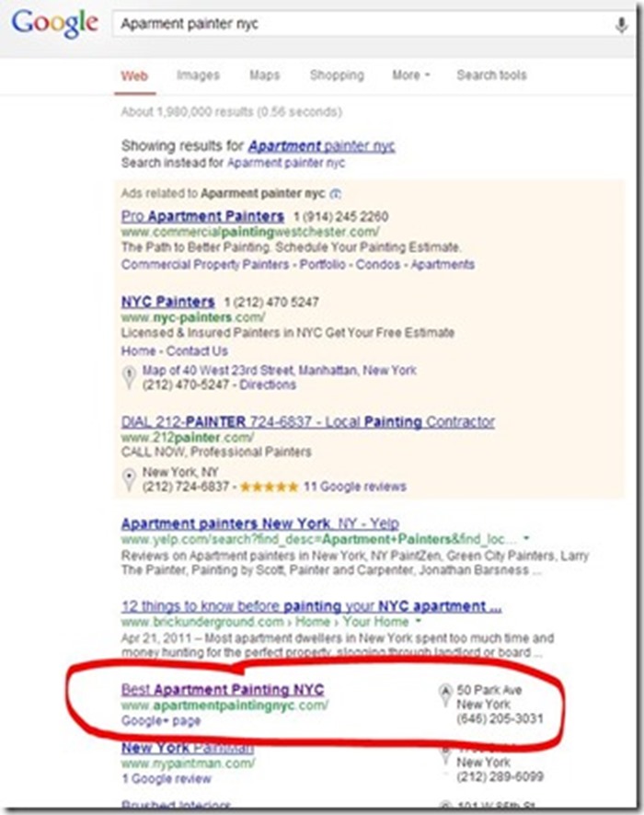Open 'Apartment painters New York, NY - Yelp' result

tap(259, 522)
